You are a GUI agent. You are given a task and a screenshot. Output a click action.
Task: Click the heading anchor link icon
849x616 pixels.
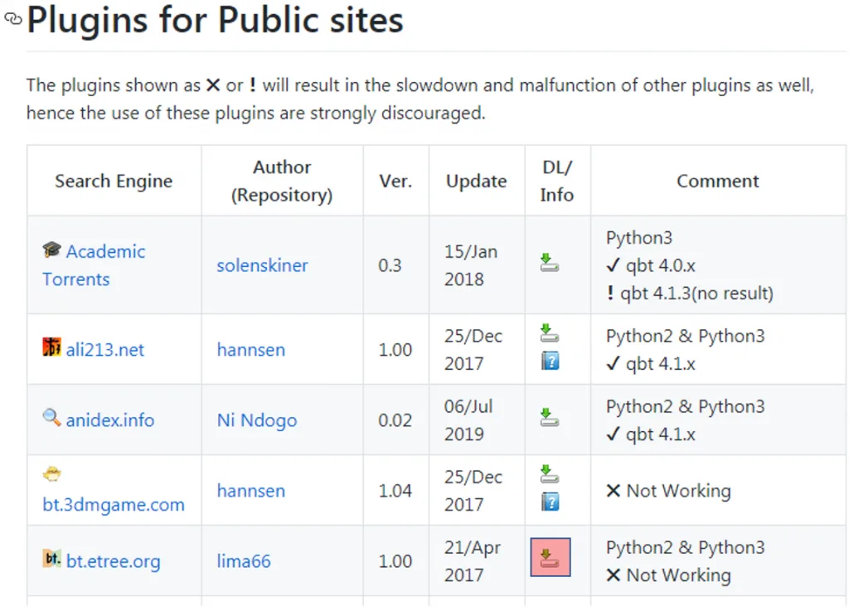[x=13, y=19]
